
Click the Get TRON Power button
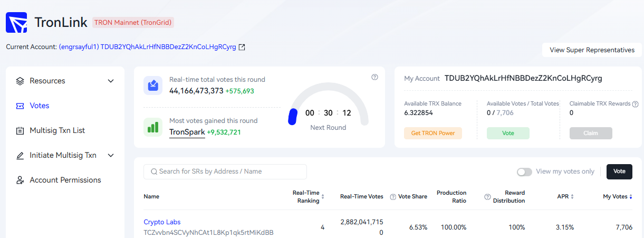coord(433,133)
